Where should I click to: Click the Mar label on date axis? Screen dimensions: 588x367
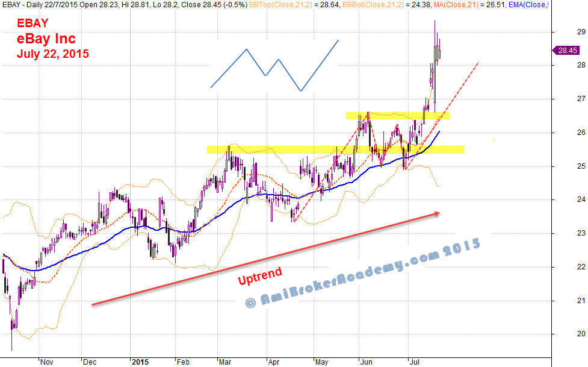pos(225,362)
